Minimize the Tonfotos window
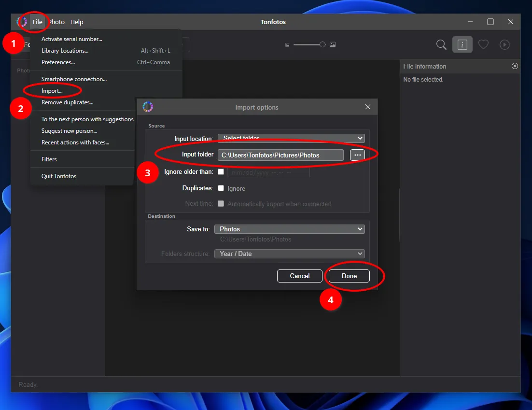Screen dimensions: 532x410 coord(470,22)
